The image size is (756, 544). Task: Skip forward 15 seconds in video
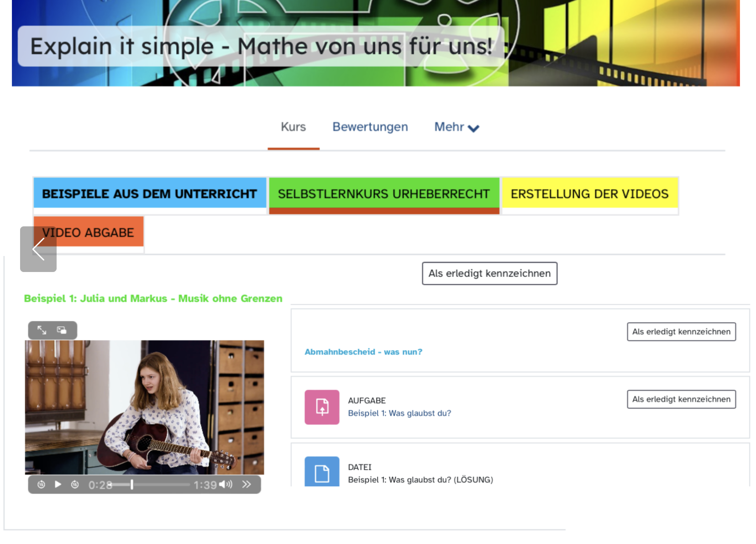coord(75,485)
